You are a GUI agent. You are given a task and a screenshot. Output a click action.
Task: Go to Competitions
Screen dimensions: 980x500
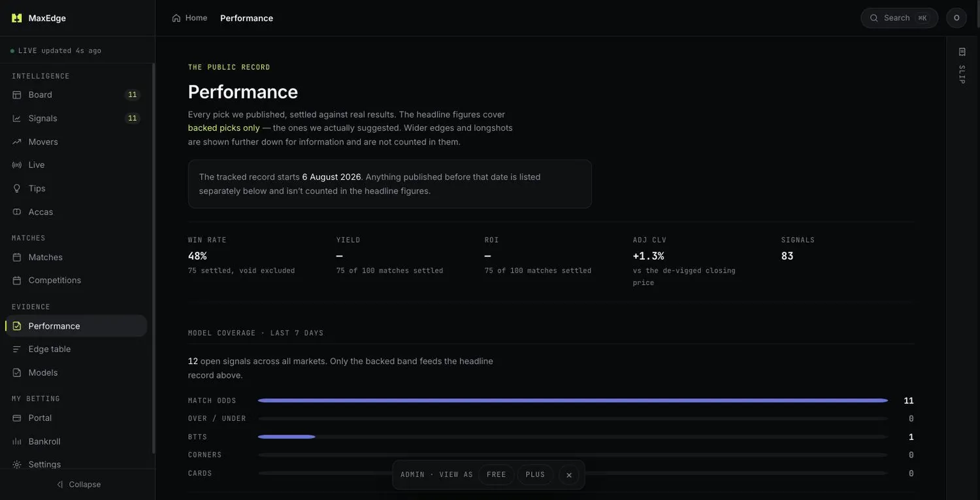point(76,280)
